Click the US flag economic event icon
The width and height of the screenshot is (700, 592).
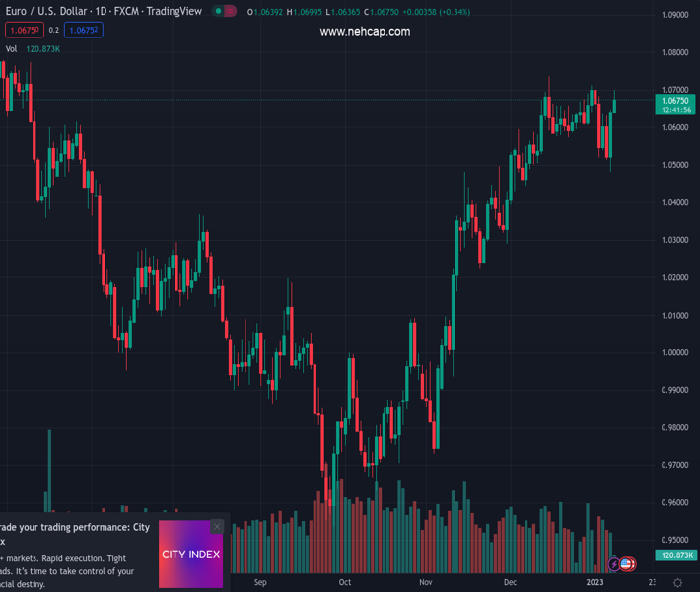tap(627, 564)
